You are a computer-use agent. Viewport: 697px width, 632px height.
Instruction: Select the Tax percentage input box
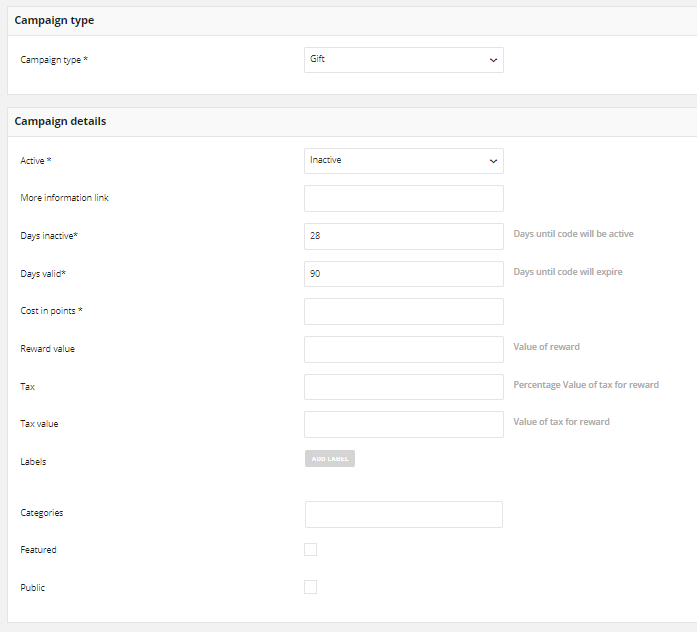(x=404, y=387)
